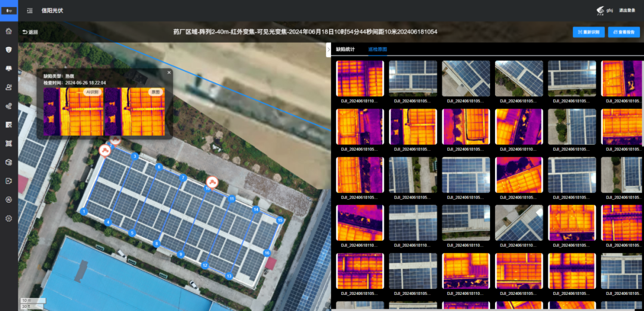644x311 pixels.
Task: Click the red defect marker near waypoint 10
Action: click(211, 181)
